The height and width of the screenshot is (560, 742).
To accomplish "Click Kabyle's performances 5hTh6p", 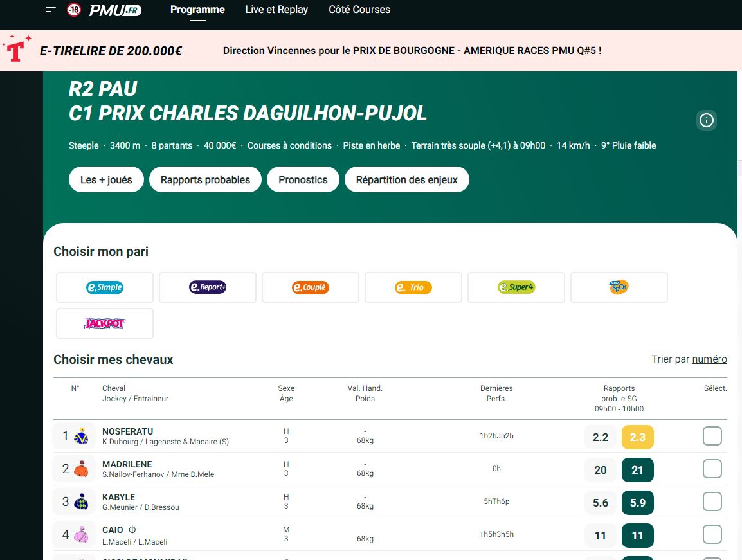I will [x=496, y=501].
